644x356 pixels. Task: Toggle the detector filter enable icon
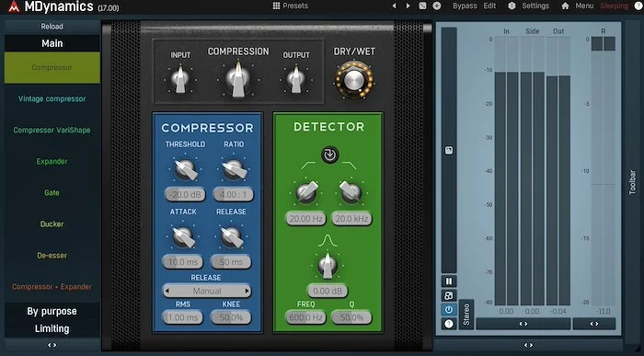[329, 155]
